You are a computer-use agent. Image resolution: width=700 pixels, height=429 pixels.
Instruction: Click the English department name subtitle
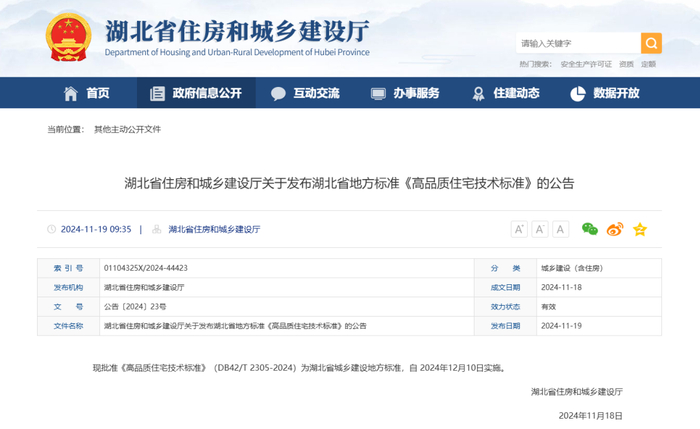[x=237, y=52]
